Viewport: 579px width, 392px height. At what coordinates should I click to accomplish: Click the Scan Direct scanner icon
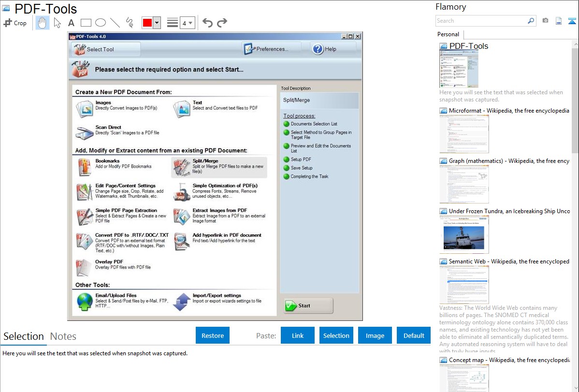pos(85,133)
